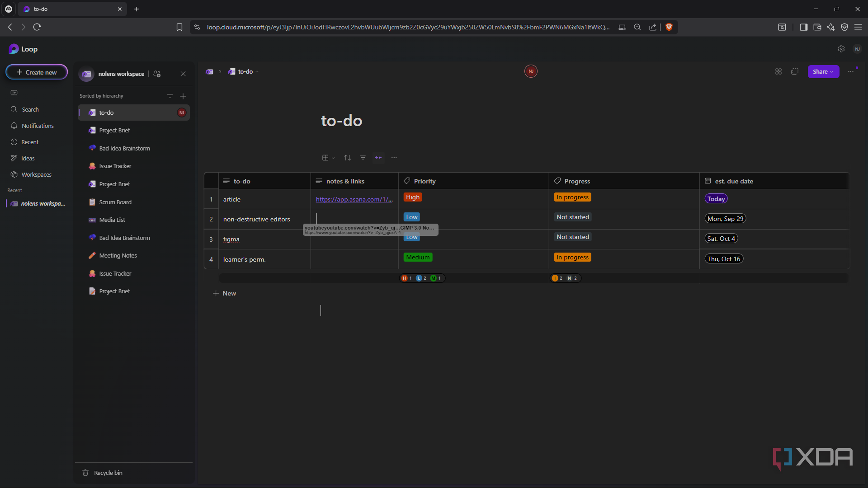Open the table view type dropdown
The height and width of the screenshot is (488, 868).
(328, 158)
